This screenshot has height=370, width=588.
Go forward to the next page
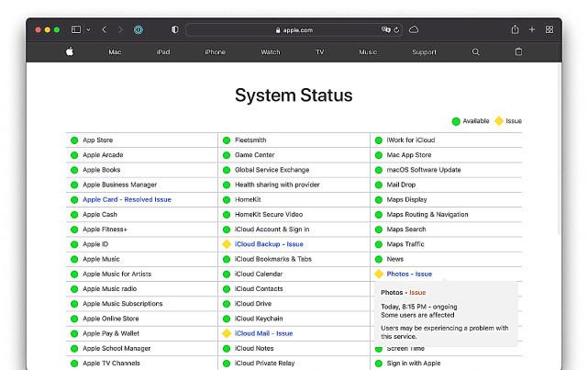click(120, 29)
